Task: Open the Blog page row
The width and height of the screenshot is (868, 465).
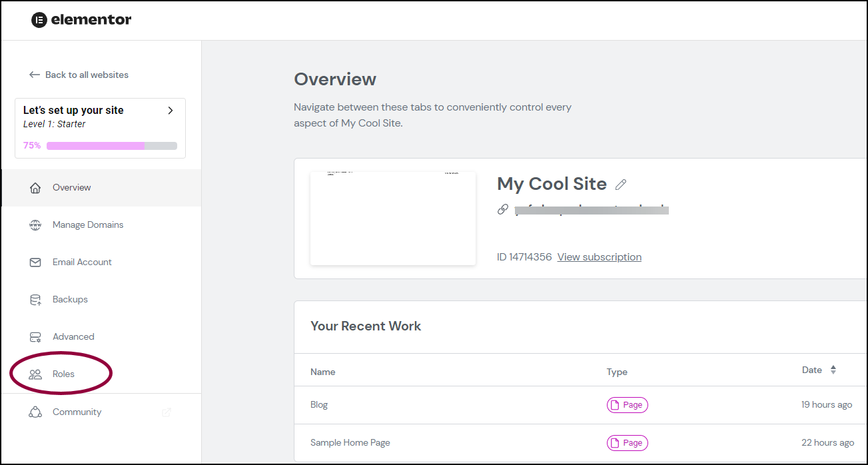Action: pos(581,405)
